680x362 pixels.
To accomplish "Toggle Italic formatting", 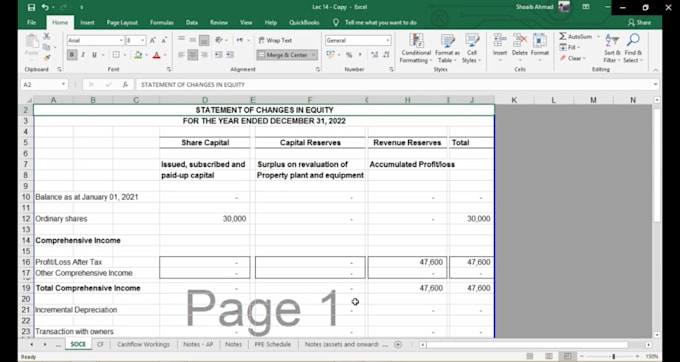I will coord(83,55).
